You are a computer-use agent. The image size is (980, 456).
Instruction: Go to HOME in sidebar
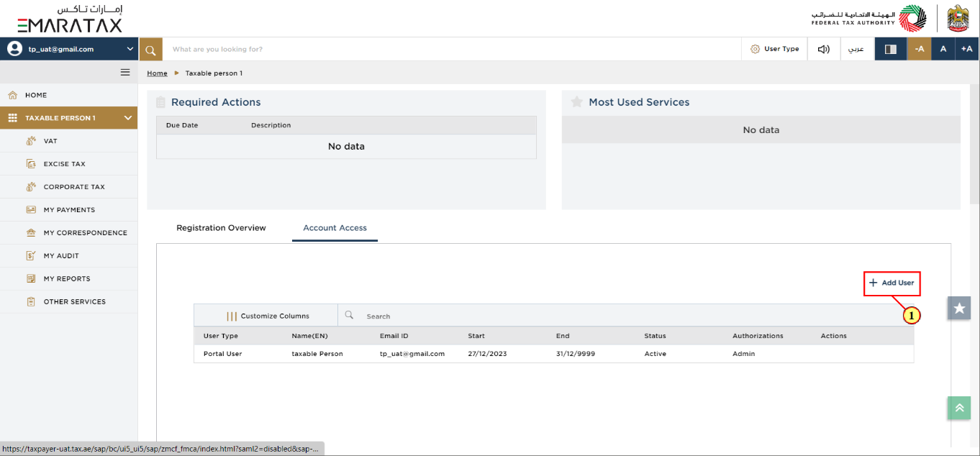click(x=68, y=95)
